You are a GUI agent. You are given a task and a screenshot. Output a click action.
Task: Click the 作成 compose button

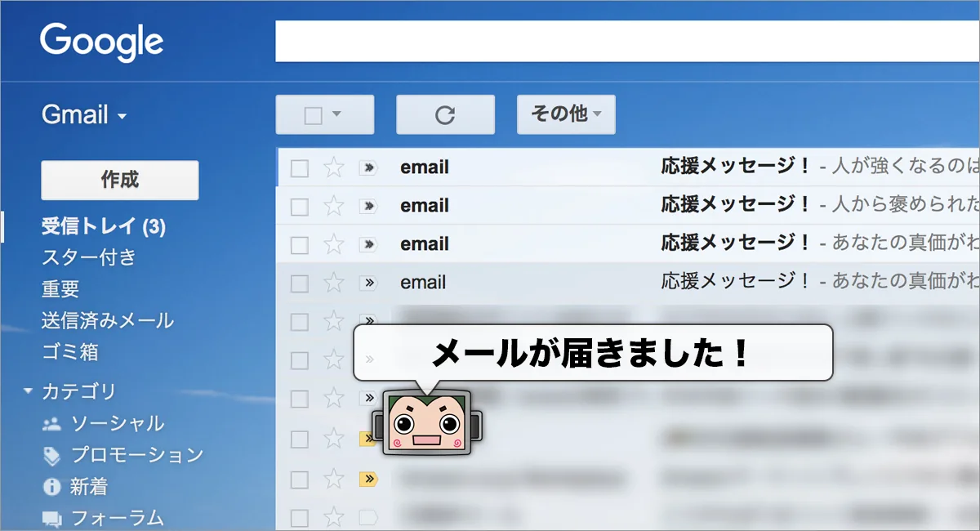click(x=120, y=180)
